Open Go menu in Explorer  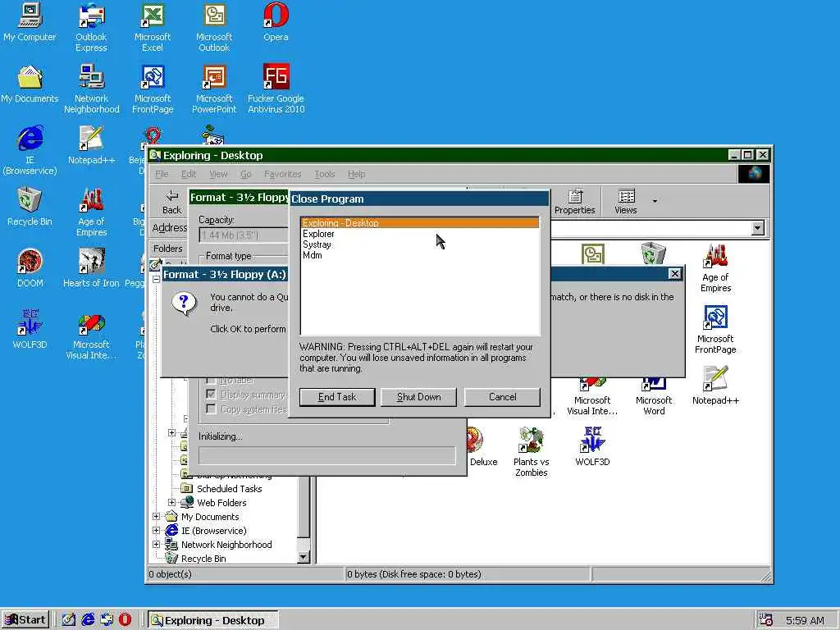[246, 174]
